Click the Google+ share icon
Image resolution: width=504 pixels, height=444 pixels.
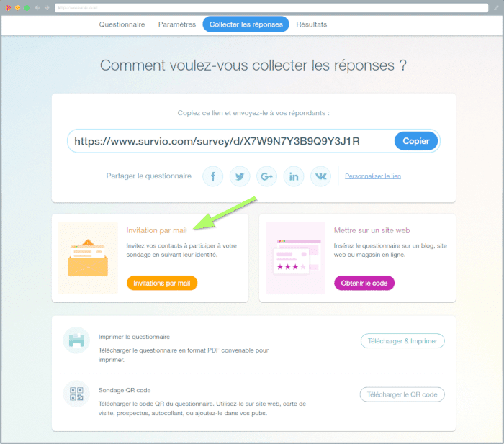(x=267, y=176)
